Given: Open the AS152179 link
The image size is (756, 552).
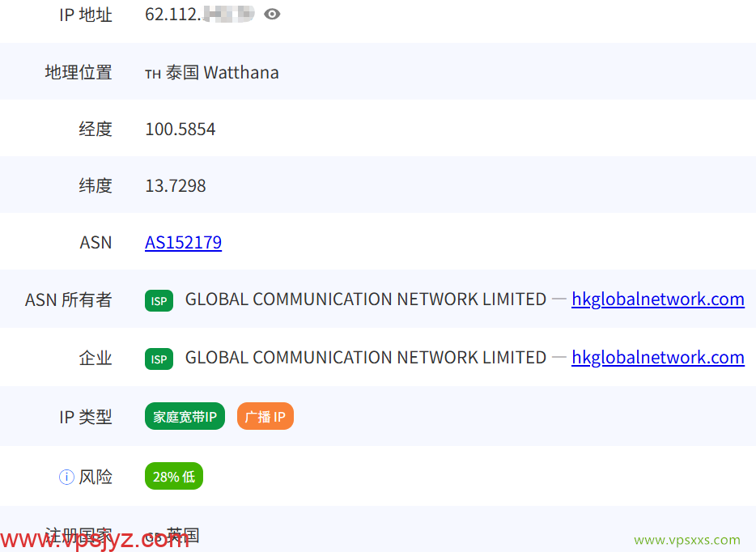Looking at the screenshot, I should point(183,242).
